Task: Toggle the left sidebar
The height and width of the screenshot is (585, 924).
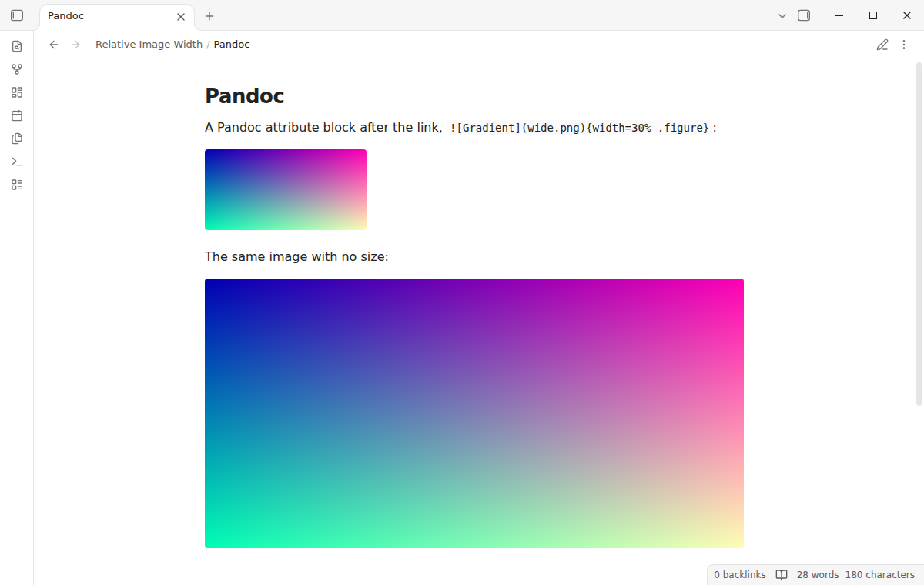Action: [x=17, y=15]
